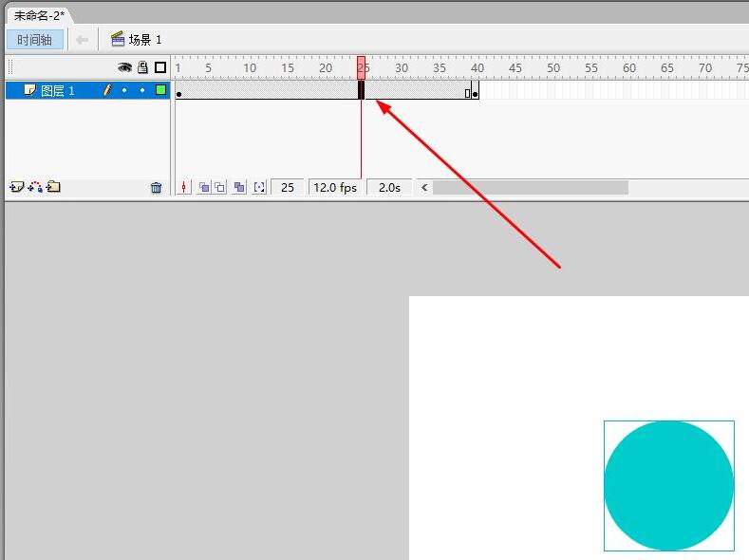
Task: Click frame 50 on the ruler
Action: pyautogui.click(x=553, y=67)
